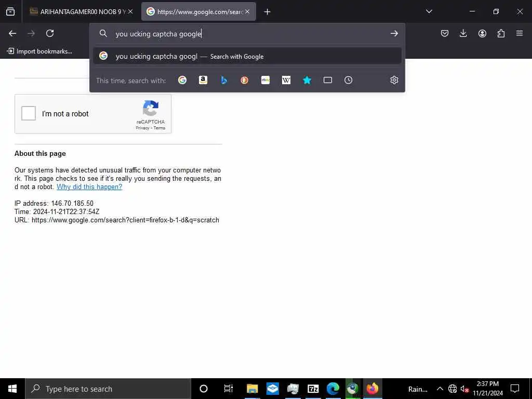
Task: Show hidden system tray icons
Action: pyautogui.click(x=440, y=389)
